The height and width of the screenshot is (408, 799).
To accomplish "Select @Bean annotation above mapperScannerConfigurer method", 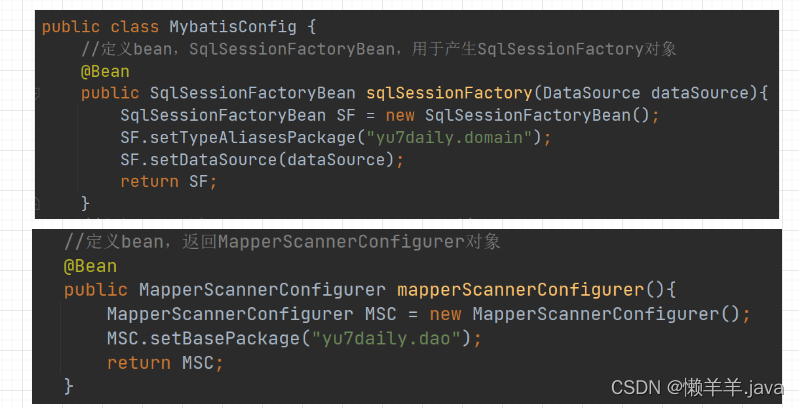I will coord(90,266).
